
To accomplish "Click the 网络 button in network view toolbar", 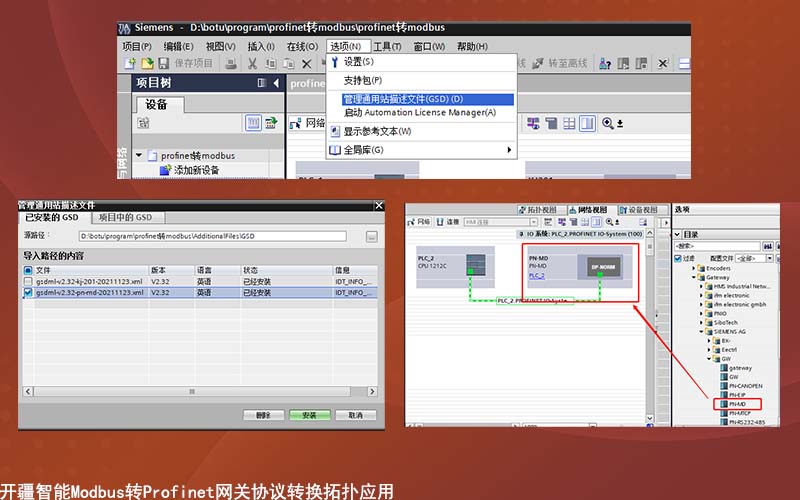I will [x=419, y=222].
